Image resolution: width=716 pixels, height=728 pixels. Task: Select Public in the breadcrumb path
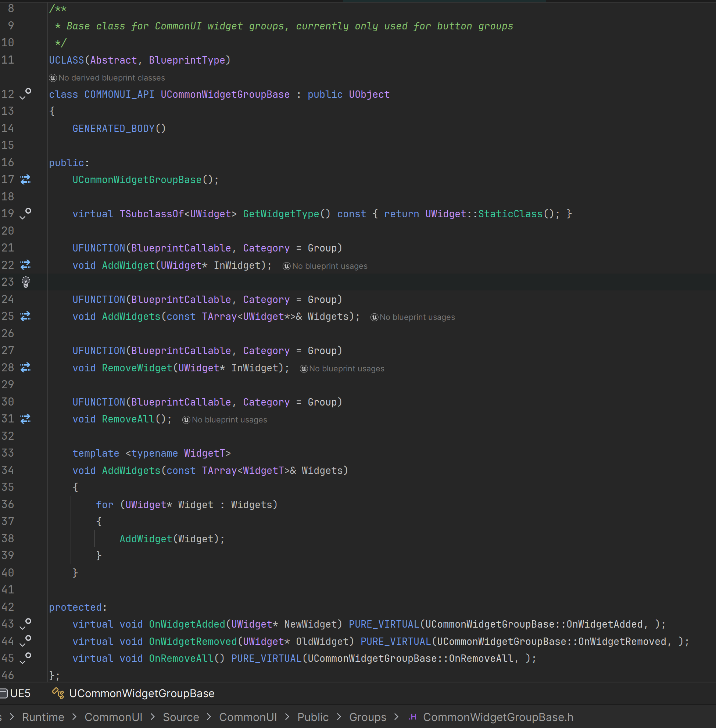coord(313,717)
